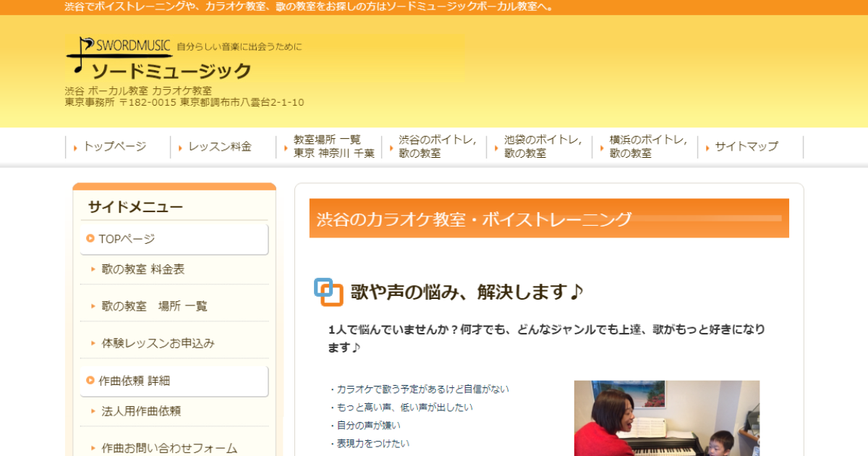Open 教室場所 一覧 navigation item
The image size is (868, 456).
pyautogui.click(x=333, y=146)
